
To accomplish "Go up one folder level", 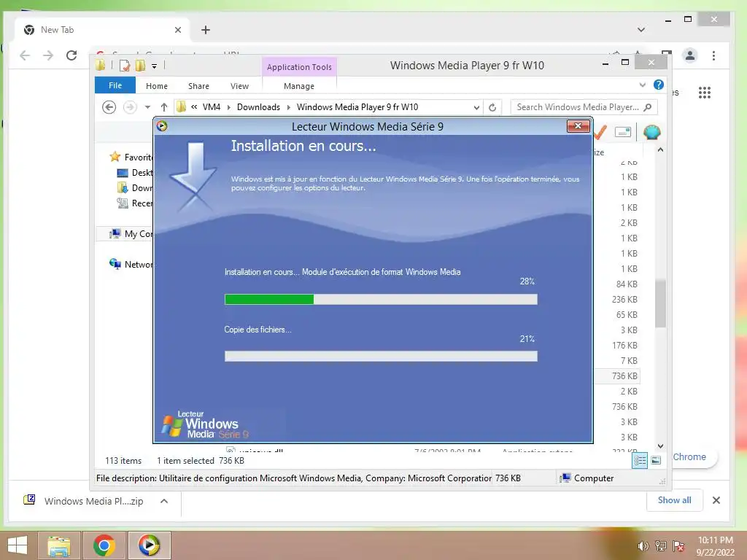I will pos(164,107).
